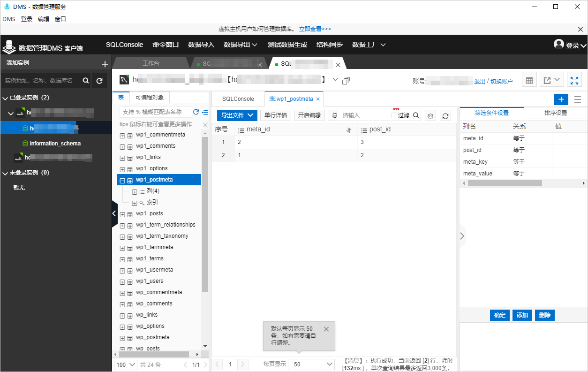Collapse the 未登录实例 (0) group
The width and height of the screenshot is (588, 372).
(x=5, y=173)
